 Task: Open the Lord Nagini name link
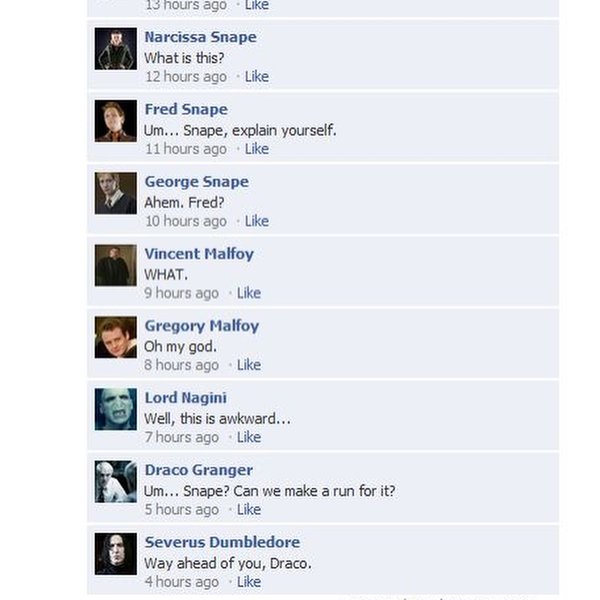[x=186, y=398]
